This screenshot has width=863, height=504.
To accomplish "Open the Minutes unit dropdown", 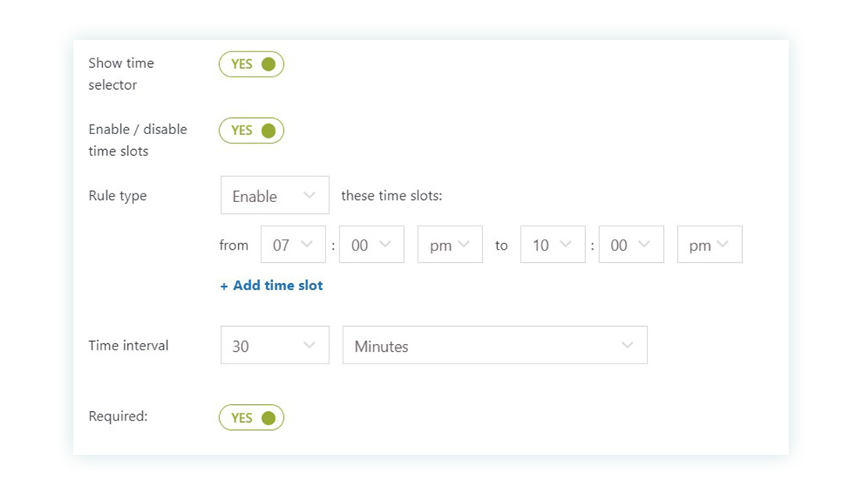I will [495, 346].
